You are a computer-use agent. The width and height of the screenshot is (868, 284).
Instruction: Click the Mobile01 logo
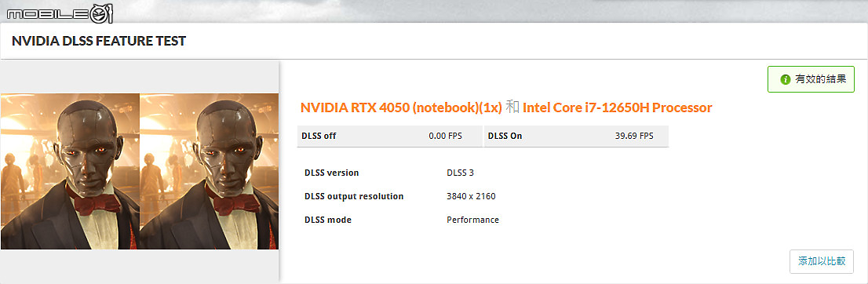tap(59, 13)
